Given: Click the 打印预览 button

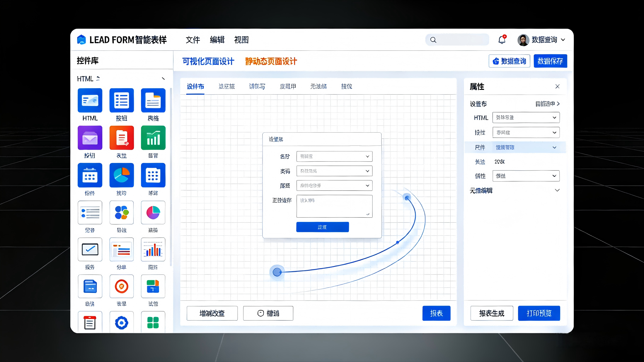Looking at the screenshot, I should point(539,313).
